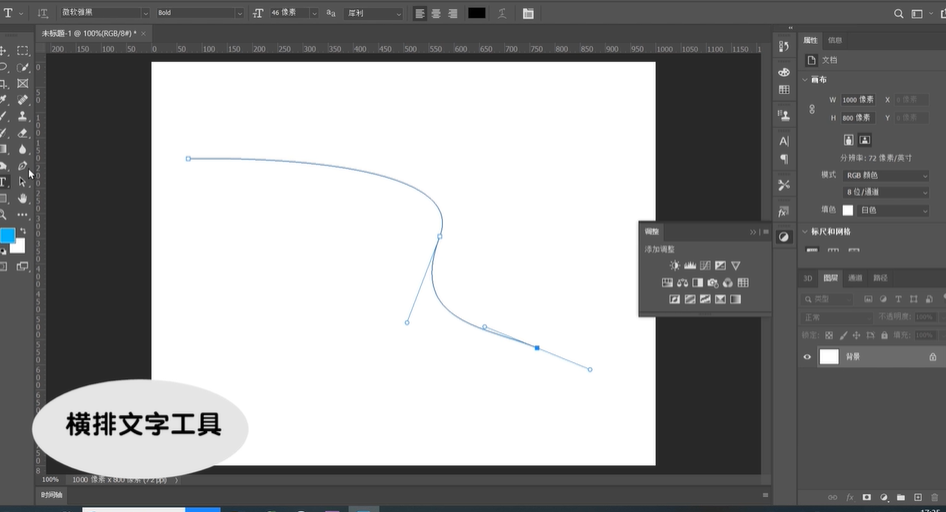The width and height of the screenshot is (946, 512).
Task: Open the Bold font style dropdown
Action: pyautogui.click(x=199, y=13)
